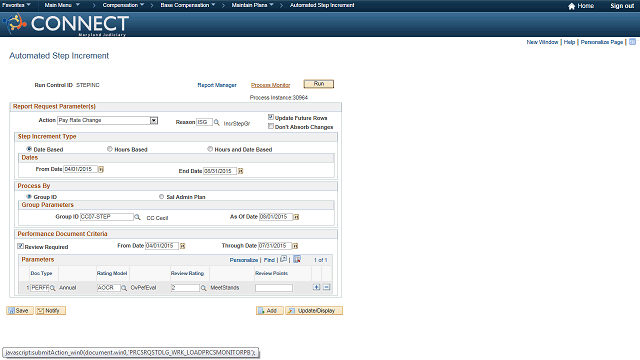Screen dimensions: 640x360
Task: Open the Group ID lookup magnifier
Action: click(x=138, y=217)
